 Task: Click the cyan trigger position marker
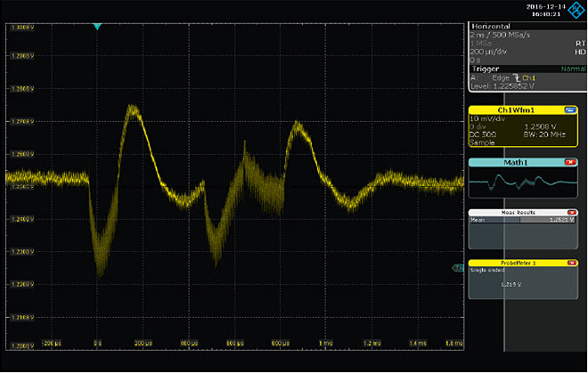tap(97, 26)
